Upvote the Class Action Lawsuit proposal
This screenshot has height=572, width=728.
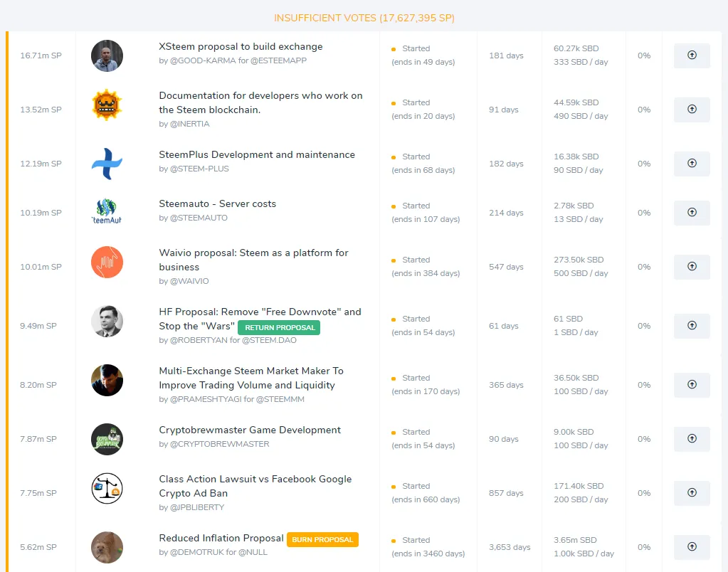click(x=692, y=493)
